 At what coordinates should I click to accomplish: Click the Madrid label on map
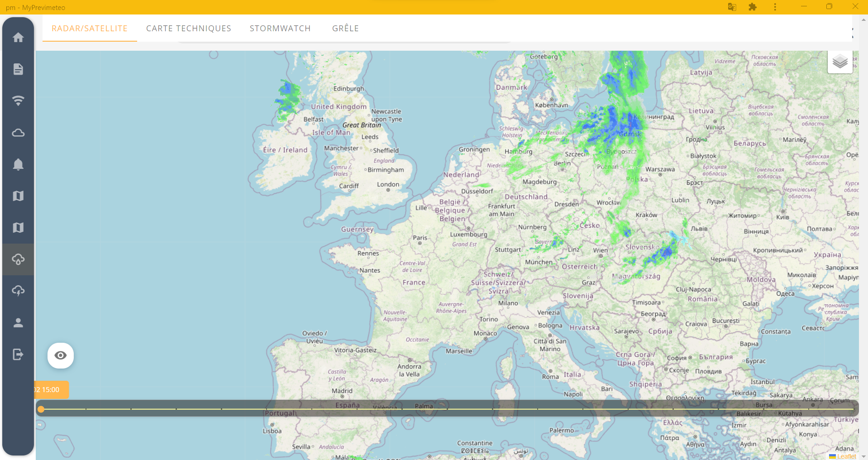[342, 391]
